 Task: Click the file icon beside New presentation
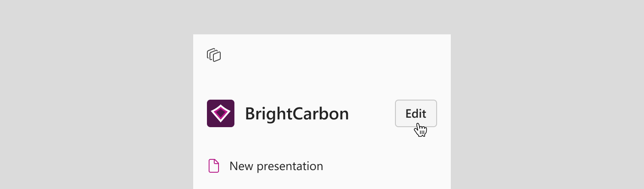coord(214,166)
